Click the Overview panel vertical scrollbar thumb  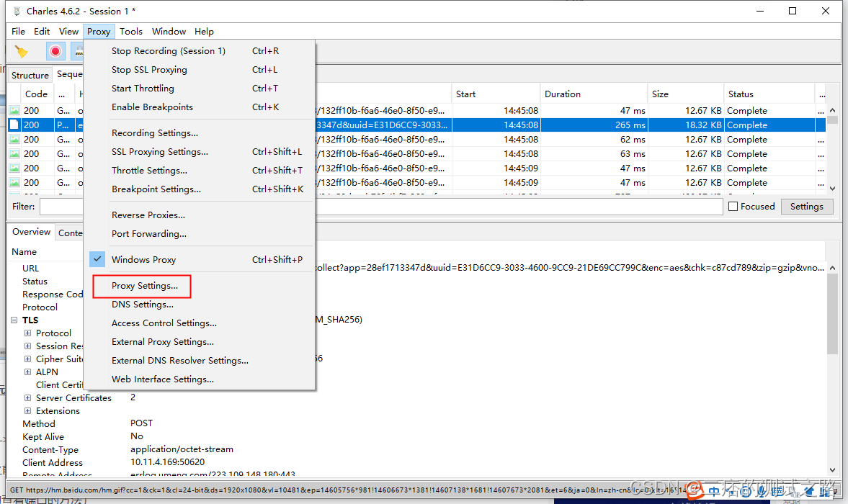832,315
